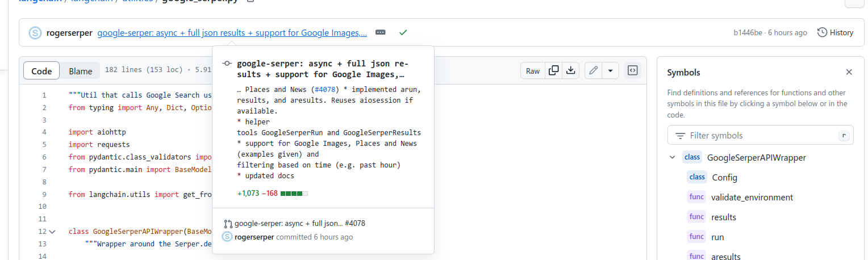This screenshot has height=260, width=868.
Task: Select line number 9 in the gutter
Action: coord(44,194)
